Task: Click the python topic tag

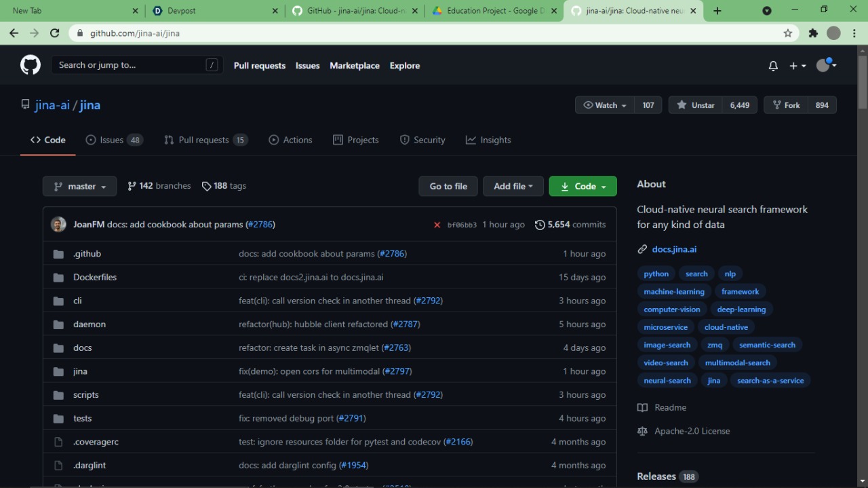Action: coord(656,274)
